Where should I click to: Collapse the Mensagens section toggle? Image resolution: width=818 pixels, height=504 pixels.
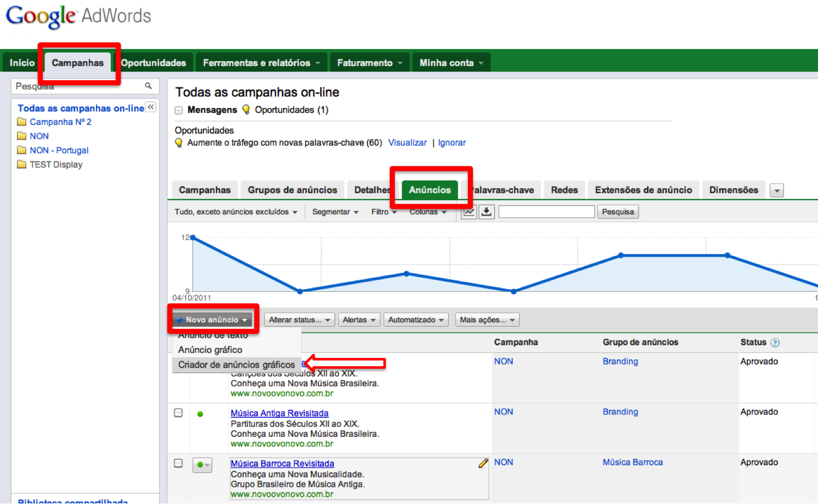coord(178,110)
